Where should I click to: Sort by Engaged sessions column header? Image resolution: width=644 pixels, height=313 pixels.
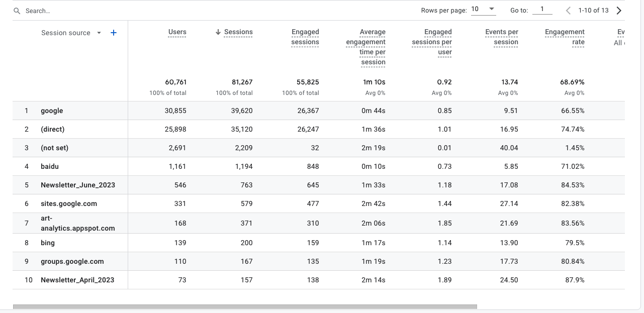(305, 37)
